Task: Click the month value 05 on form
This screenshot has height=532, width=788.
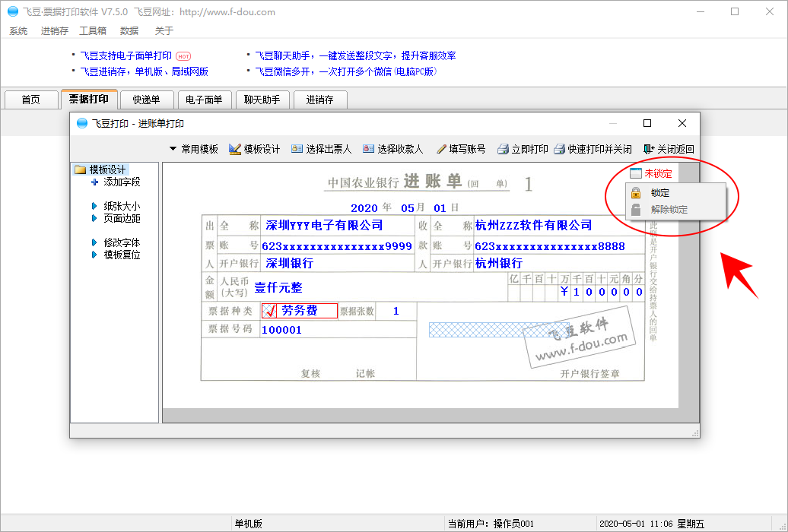Action: point(408,208)
